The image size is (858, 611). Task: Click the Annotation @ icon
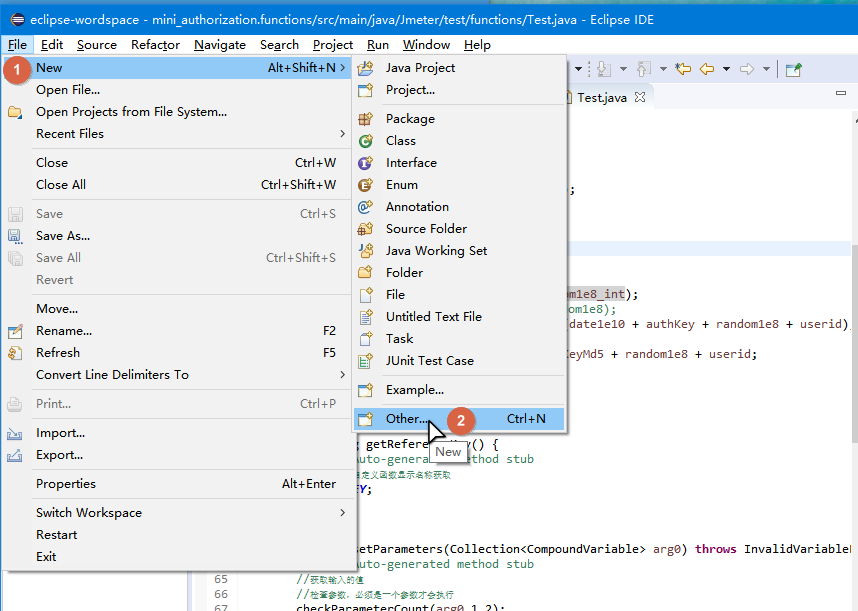coord(366,207)
